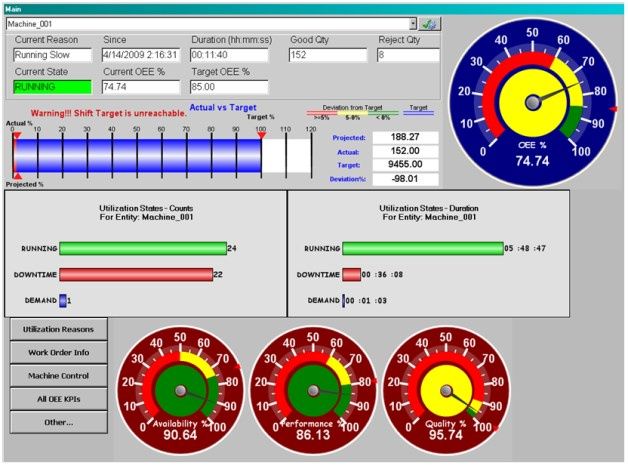Viewport: 628px width, 466px height.
Task: Click the Actual vs Target title
Action: pyautogui.click(x=223, y=107)
